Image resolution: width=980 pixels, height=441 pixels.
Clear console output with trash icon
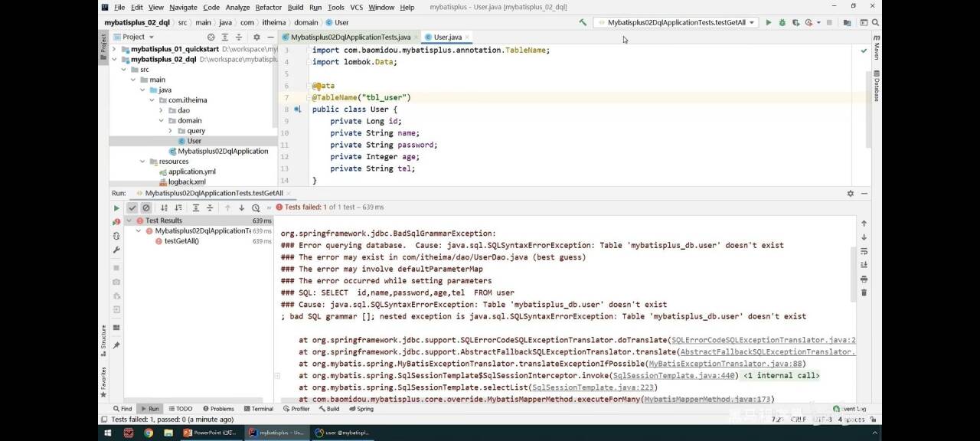864,292
